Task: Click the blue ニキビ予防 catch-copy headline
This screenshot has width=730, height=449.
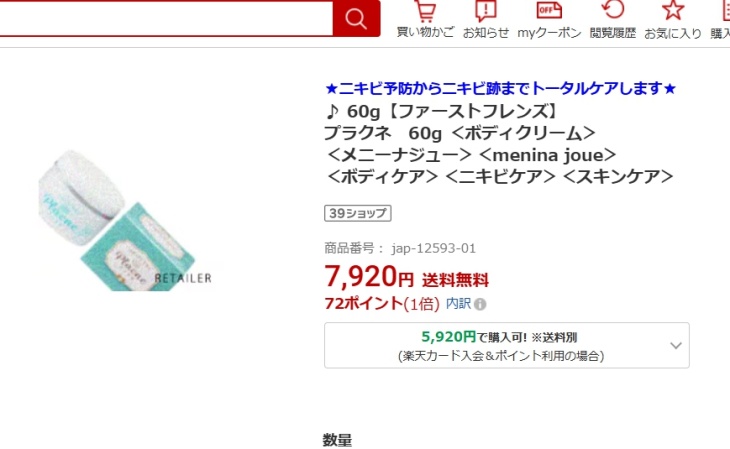Action: [500, 88]
